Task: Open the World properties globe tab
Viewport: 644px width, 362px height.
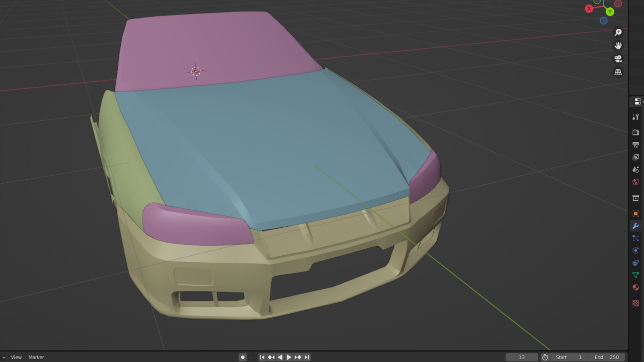Action: 635,182
